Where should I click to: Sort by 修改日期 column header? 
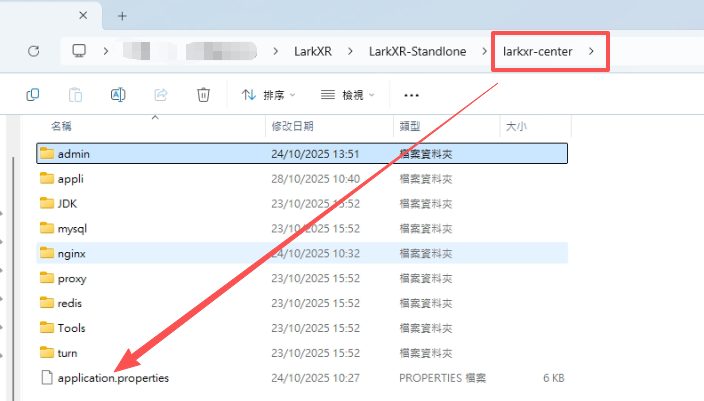(x=292, y=127)
